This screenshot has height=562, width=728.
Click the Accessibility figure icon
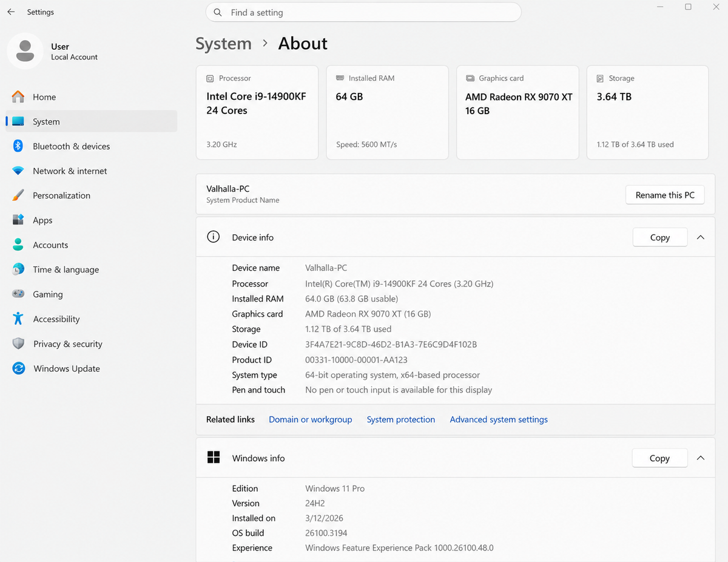tap(18, 319)
